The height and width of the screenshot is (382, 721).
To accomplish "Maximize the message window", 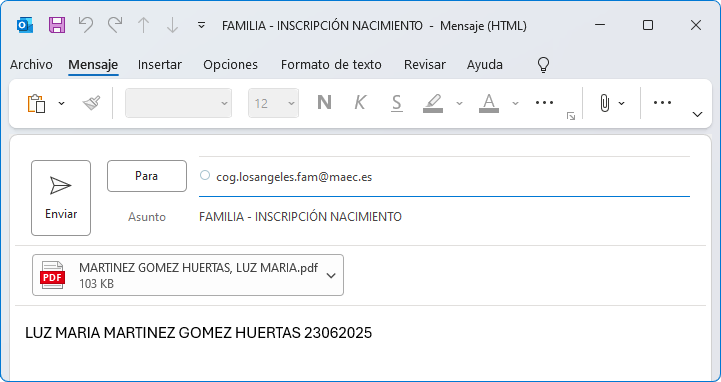I will tap(648, 25).
